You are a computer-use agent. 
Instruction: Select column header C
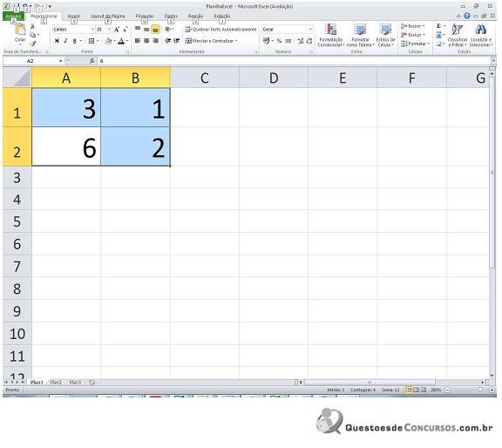click(x=205, y=78)
